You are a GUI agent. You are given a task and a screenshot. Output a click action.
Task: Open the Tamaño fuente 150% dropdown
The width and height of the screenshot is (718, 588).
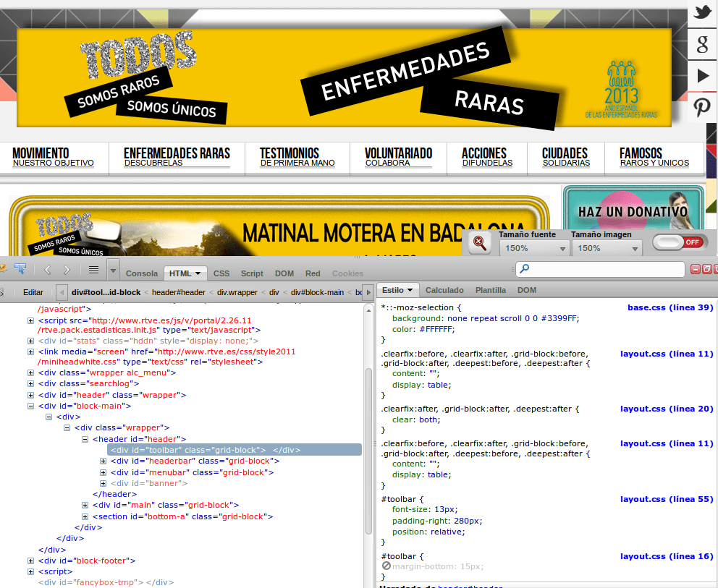[534, 249]
